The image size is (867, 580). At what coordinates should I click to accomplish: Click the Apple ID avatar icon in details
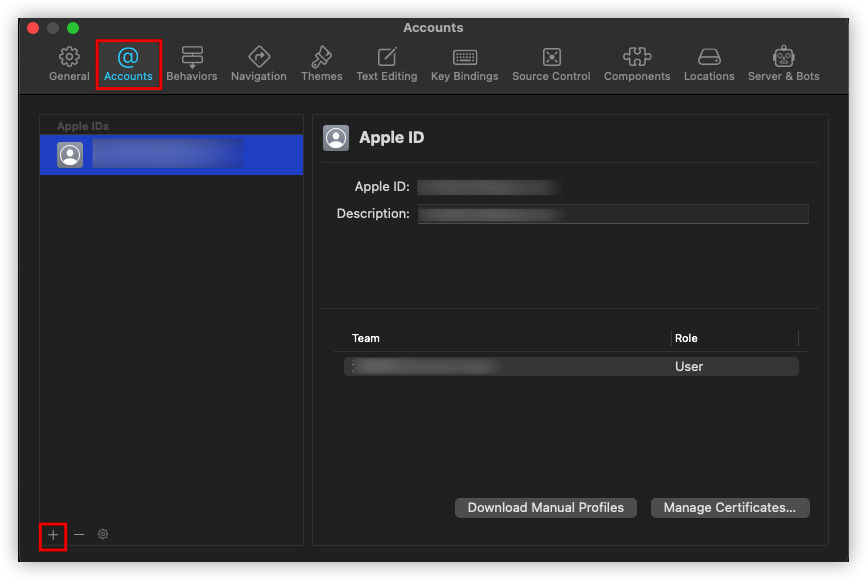(336, 138)
